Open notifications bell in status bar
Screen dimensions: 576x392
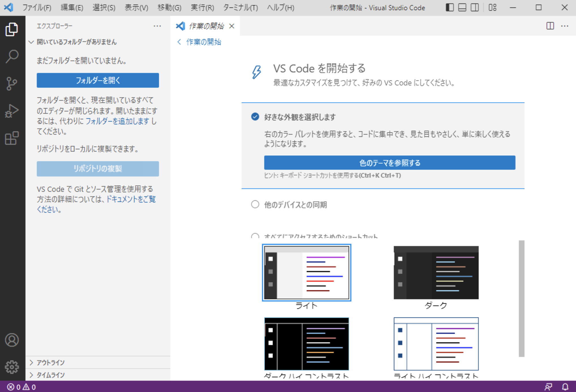[x=565, y=387]
